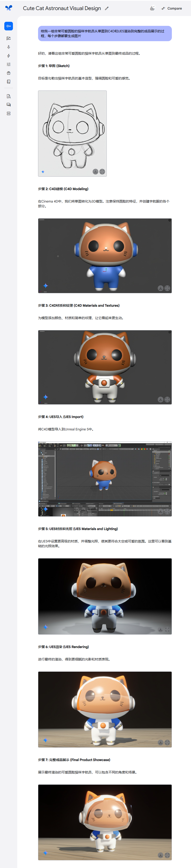
Task: Click text starting '好的，请看这组非常可爱圆脸'
Action: (89, 53)
